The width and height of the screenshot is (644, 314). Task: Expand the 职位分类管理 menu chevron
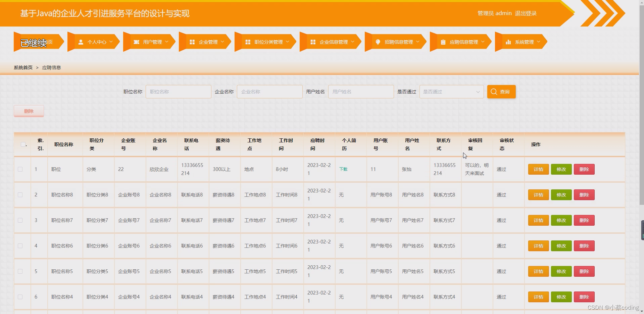click(x=287, y=42)
